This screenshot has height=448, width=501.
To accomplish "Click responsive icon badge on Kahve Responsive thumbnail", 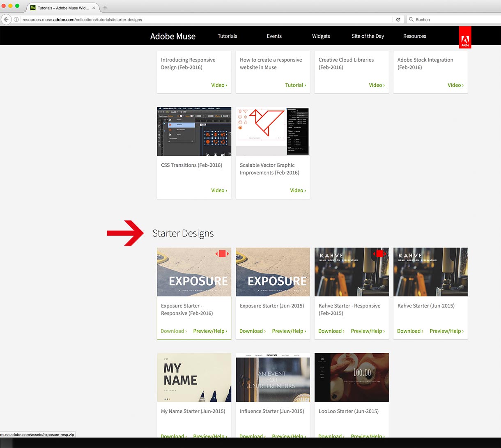I will pos(380,254).
